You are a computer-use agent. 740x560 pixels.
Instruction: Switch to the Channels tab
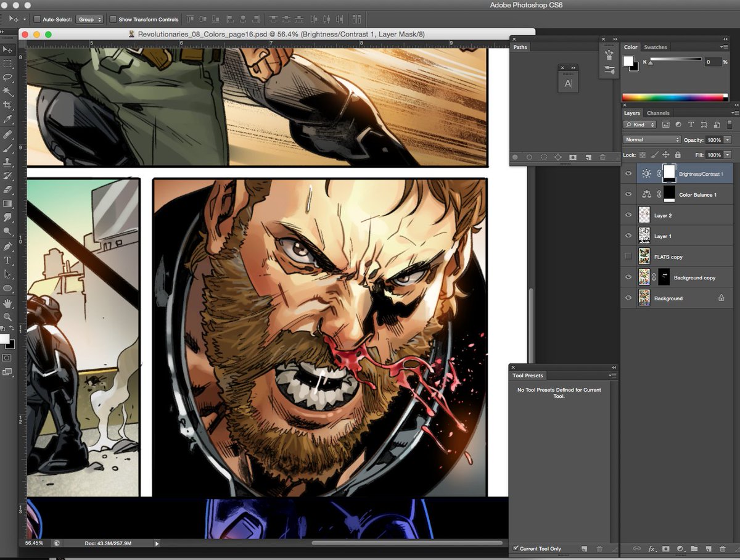(x=658, y=113)
